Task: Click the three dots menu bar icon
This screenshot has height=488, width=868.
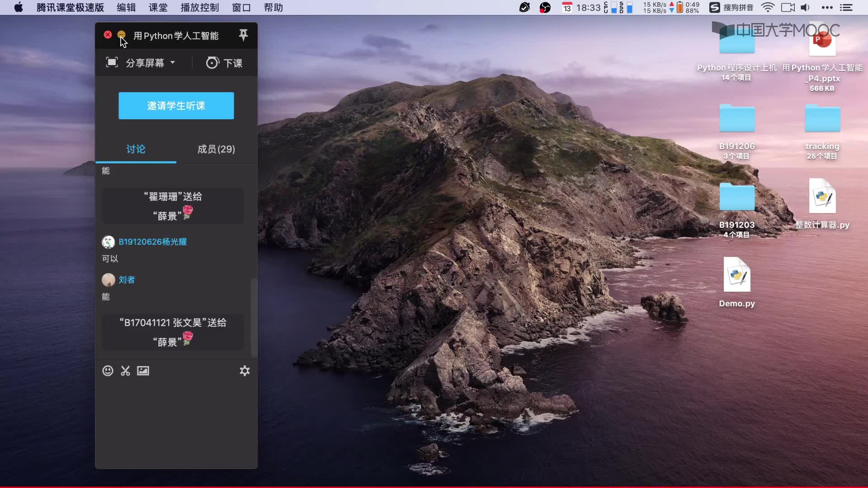Action: (x=827, y=7)
